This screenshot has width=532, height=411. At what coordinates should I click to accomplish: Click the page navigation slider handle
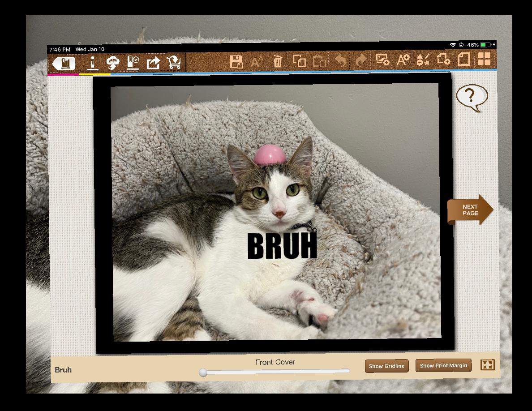203,372
